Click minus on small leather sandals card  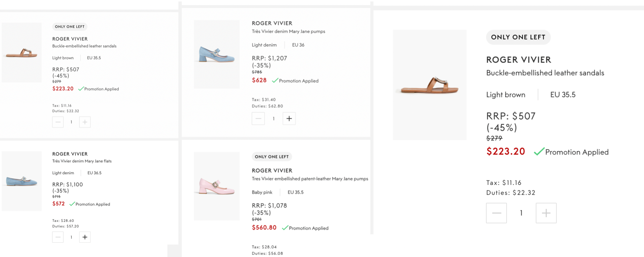click(x=58, y=122)
